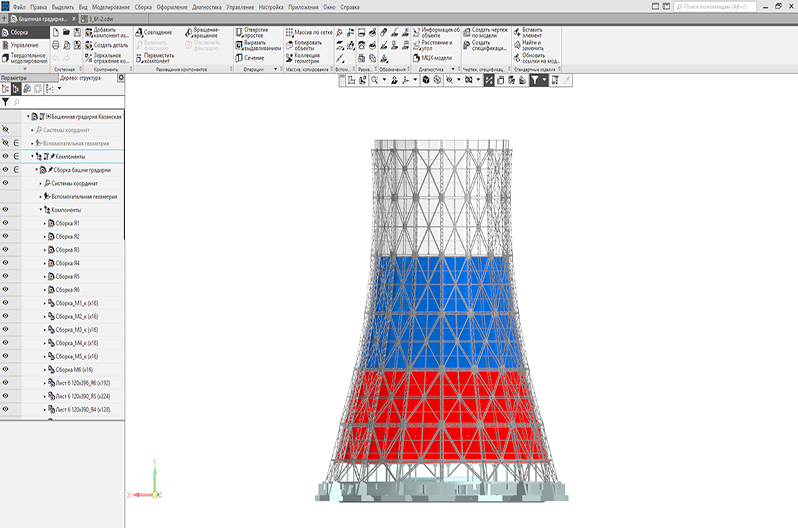Expand the Сборка R2 tree node

point(45,236)
